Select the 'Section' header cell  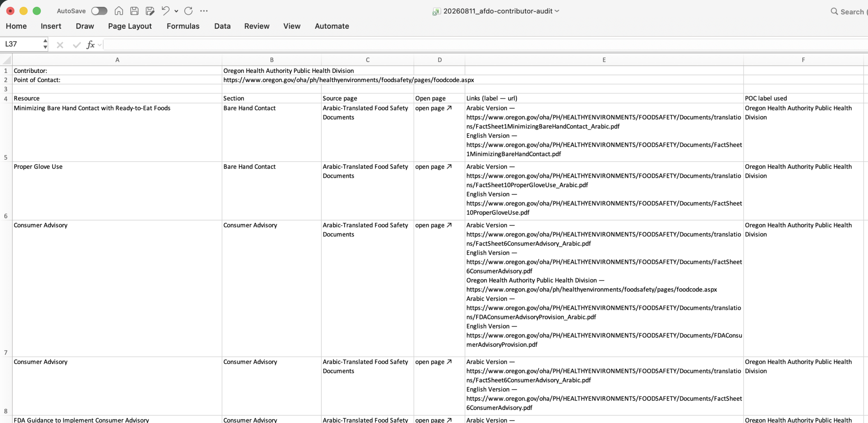click(272, 98)
